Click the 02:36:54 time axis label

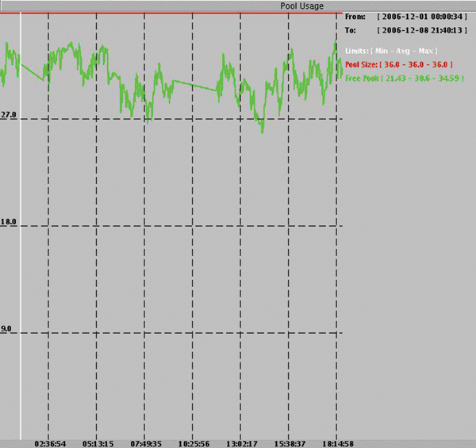pyautogui.click(x=49, y=442)
